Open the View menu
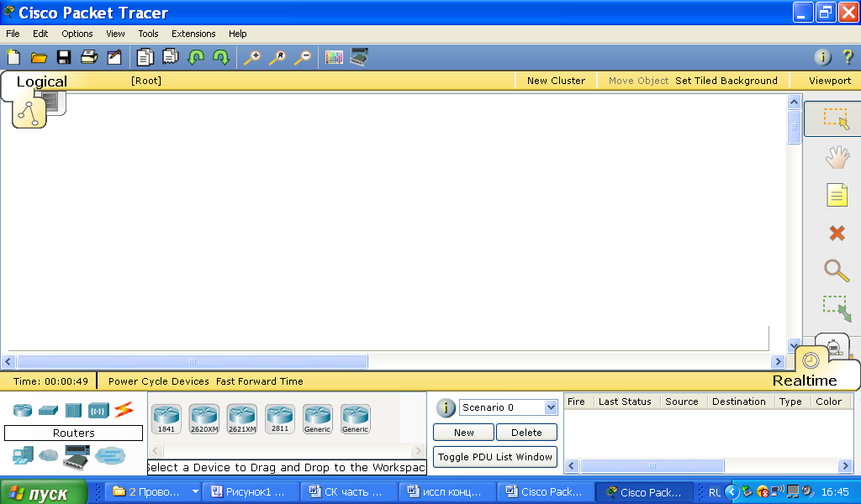The image size is (861, 504). click(x=115, y=34)
